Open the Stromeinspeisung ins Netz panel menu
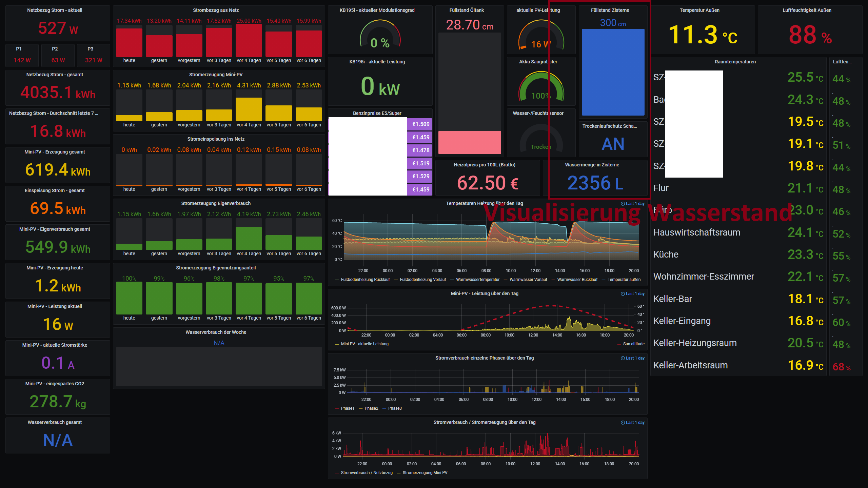The width and height of the screenshot is (868, 488). tap(216, 139)
